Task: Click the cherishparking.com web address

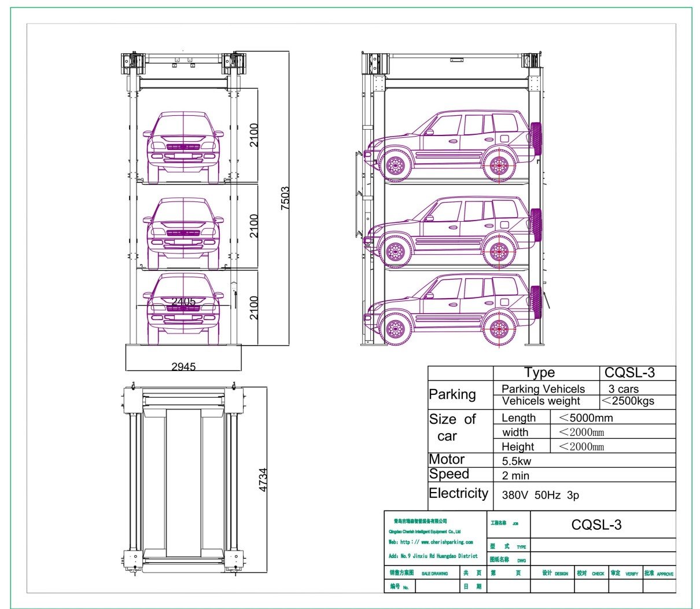Action: [x=431, y=542]
